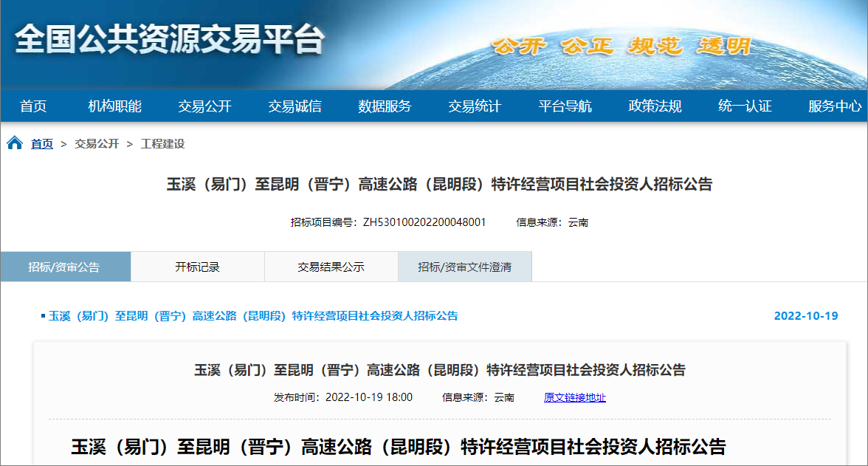Open 交易诚信 navigation item
868x466 pixels.
click(294, 106)
